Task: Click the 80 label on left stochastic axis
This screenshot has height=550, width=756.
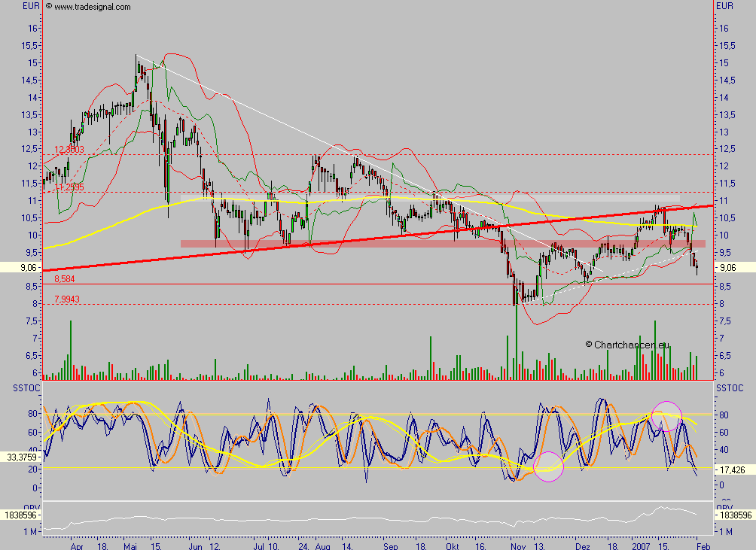Action: pyautogui.click(x=32, y=413)
